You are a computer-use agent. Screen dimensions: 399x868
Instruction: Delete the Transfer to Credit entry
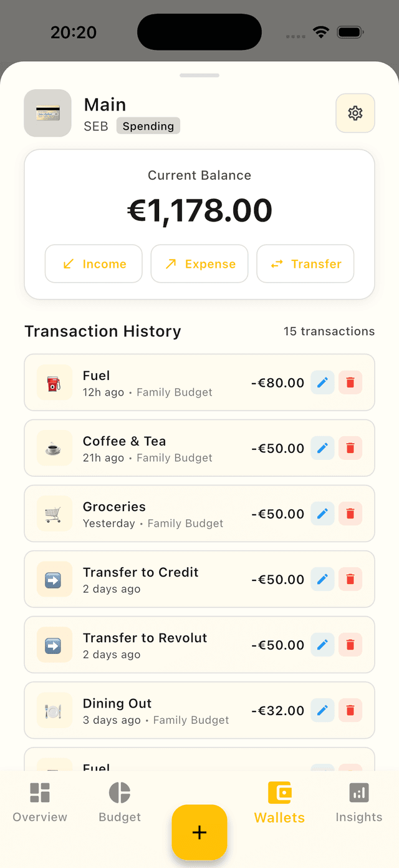(350, 579)
